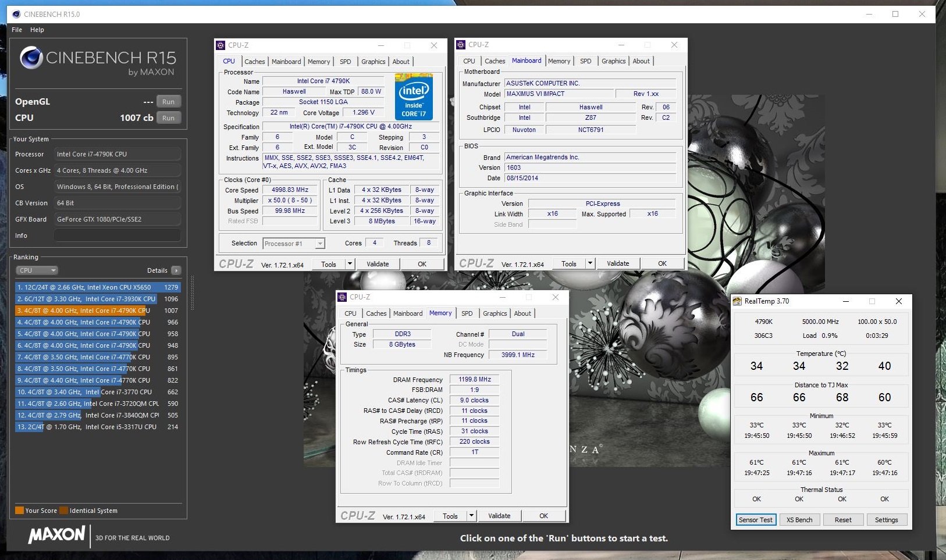Click the CPU-Z title icon of the CPU window

(221, 45)
